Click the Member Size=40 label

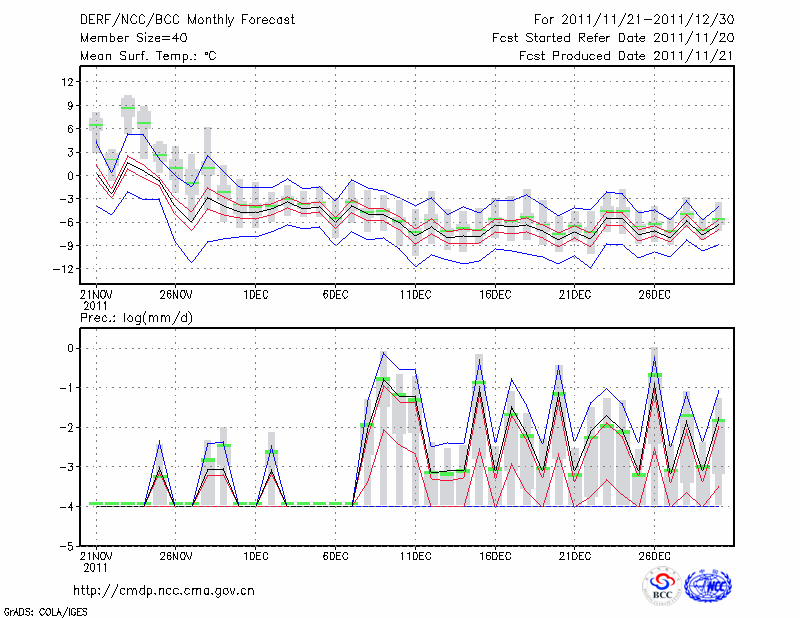coord(126,38)
